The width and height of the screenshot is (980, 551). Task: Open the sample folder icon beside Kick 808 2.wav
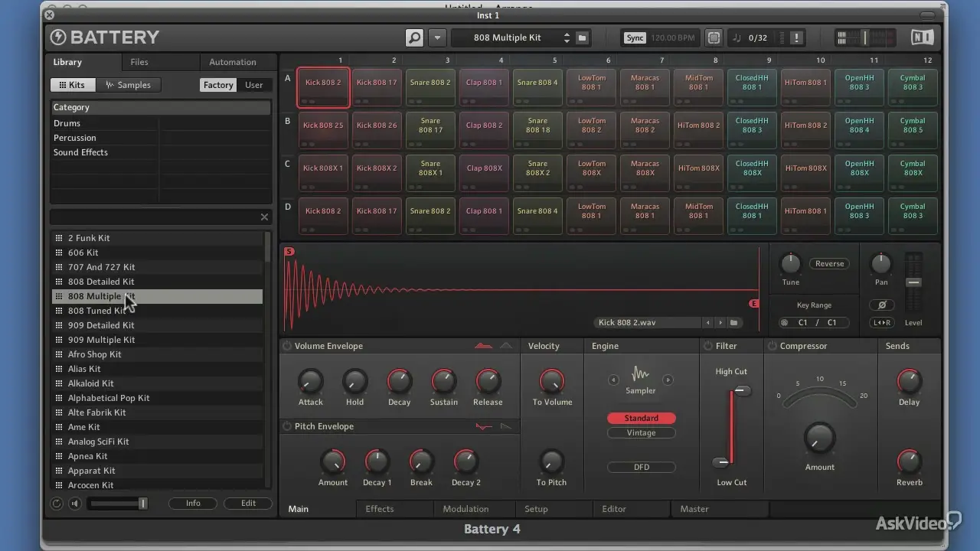pyautogui.click(x=733, y=323)
